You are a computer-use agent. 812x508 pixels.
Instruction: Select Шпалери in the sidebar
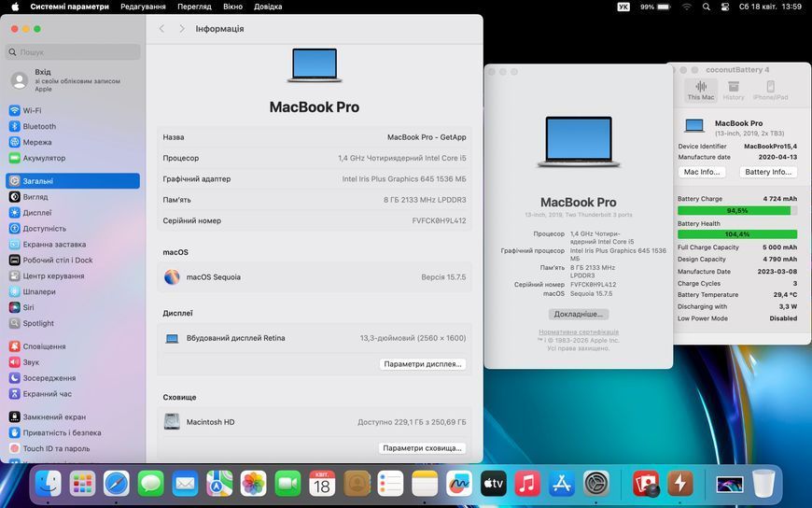coord(32,292)
